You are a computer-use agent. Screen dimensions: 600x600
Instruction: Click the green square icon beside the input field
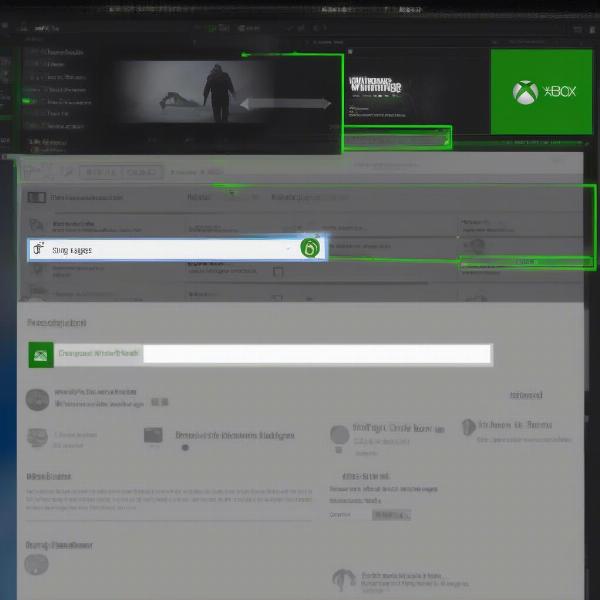[41, 355]
